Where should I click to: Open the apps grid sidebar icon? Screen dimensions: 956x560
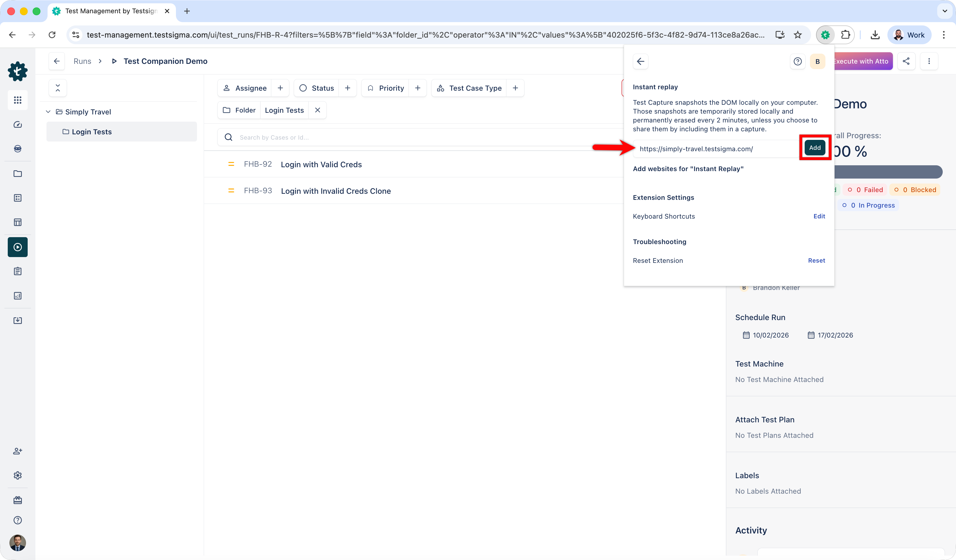click(x=17, y=100)
